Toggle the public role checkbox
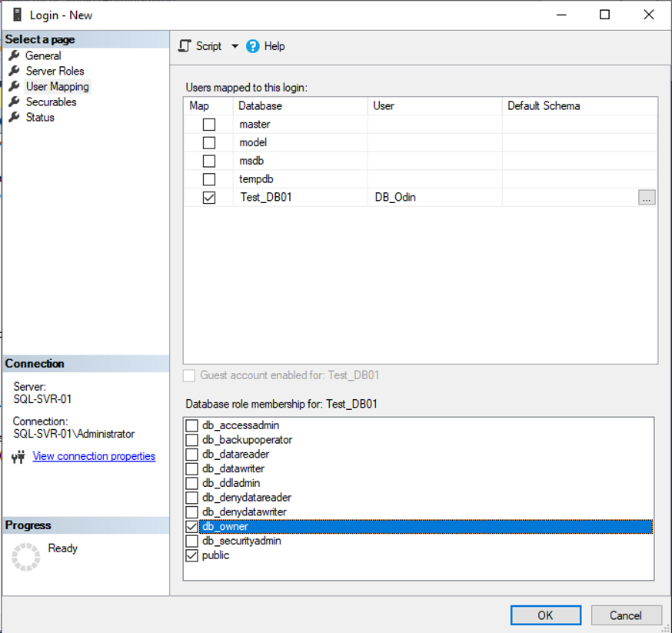Screen dimensions: 672x633 pyautogui.click(x=191, y=555)
